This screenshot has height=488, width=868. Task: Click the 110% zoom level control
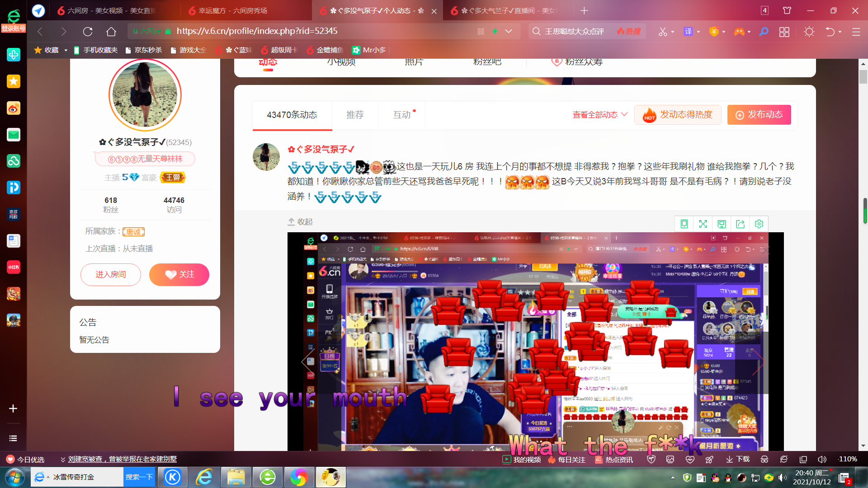[x=847, y=460]
